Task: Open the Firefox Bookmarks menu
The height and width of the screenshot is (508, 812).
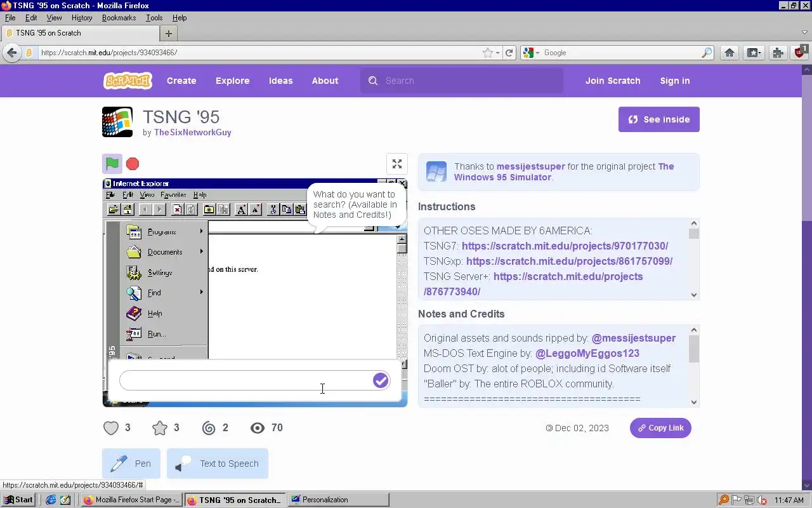Action: [x=119, y=18]
